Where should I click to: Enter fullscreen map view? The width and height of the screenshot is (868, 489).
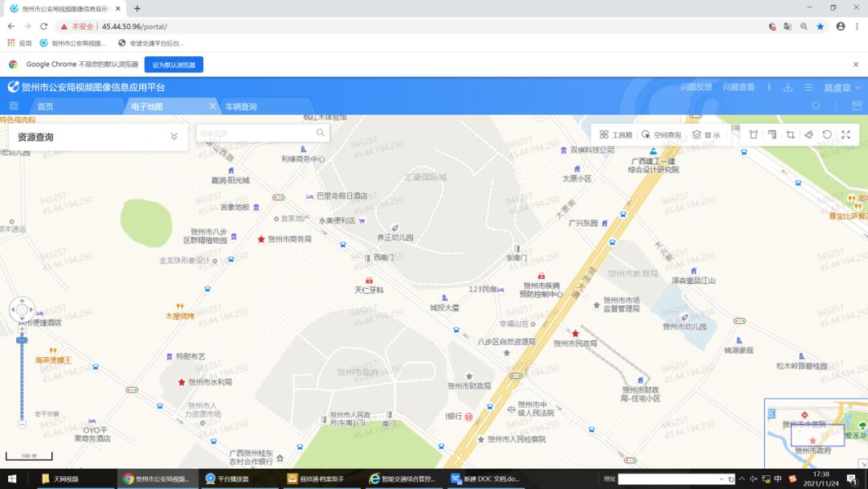point(845,134)
